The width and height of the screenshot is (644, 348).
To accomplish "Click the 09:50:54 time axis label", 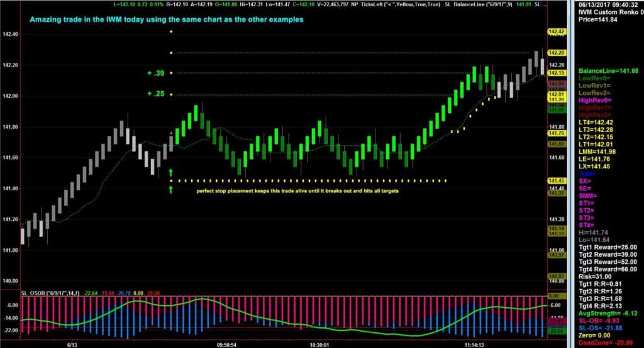I will point(226,345).
